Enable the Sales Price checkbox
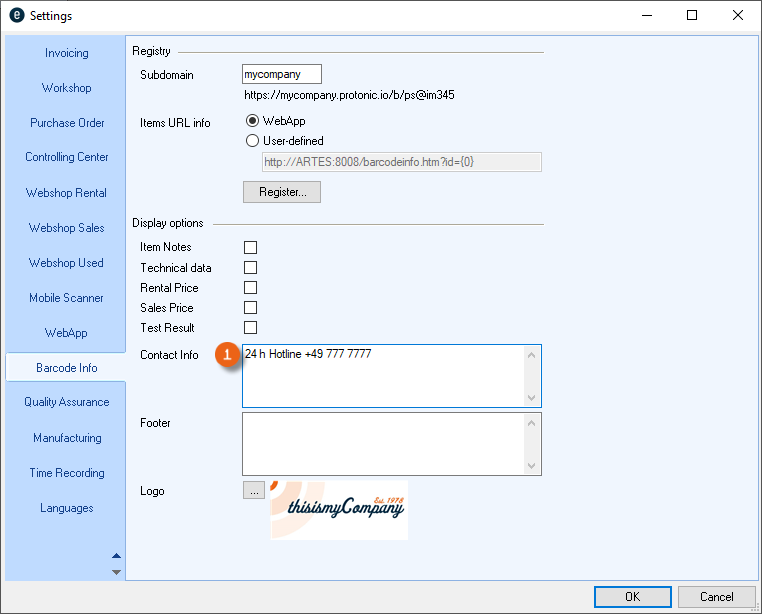The image size is (762, 614). coord(251,308)
